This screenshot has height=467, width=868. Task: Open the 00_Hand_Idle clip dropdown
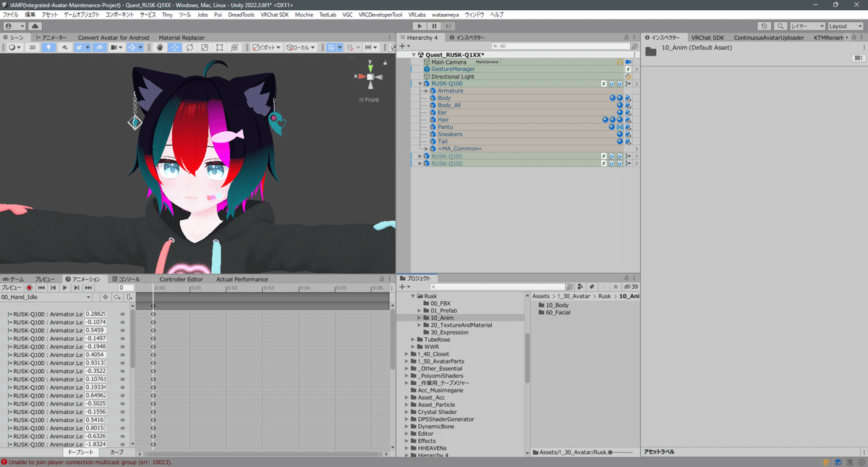pos(46,297)
